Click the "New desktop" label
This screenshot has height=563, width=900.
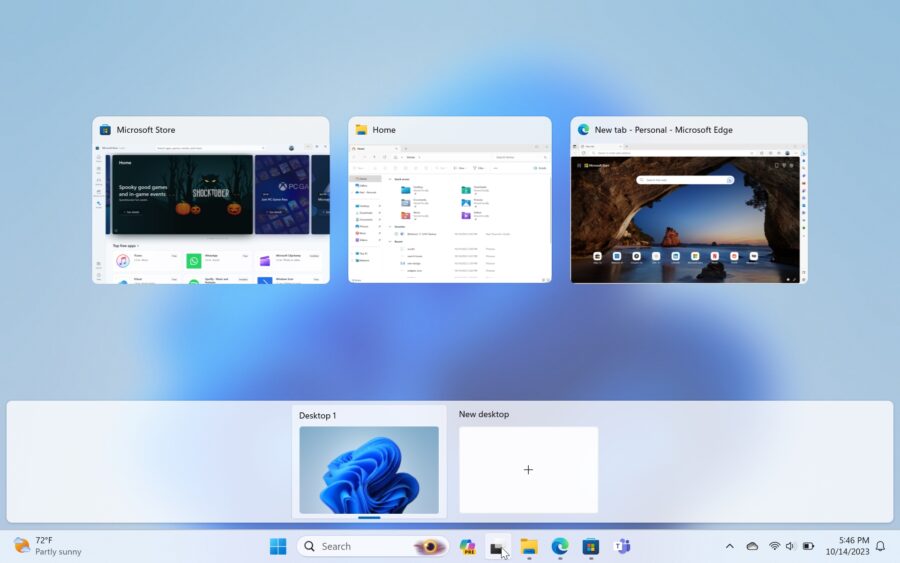point(484,414)
